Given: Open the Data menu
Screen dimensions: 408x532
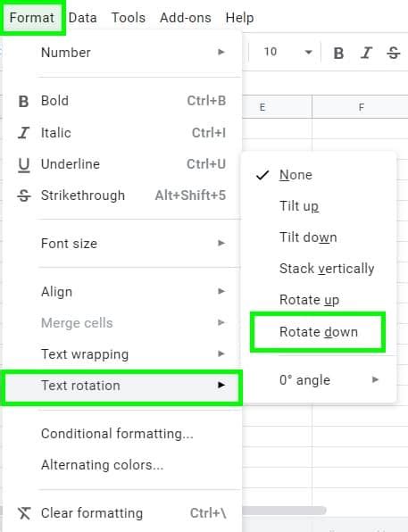Looking at the screenshot, I should point(82,17).
